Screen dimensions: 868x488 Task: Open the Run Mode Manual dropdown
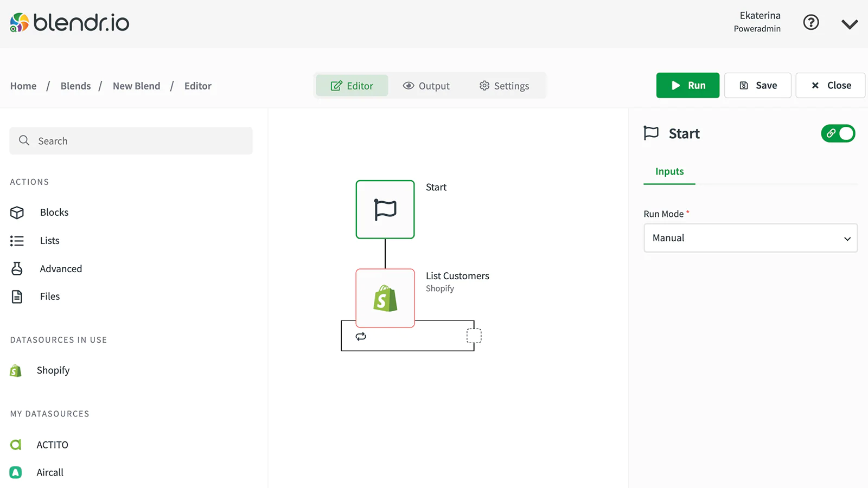pos(751,238)
